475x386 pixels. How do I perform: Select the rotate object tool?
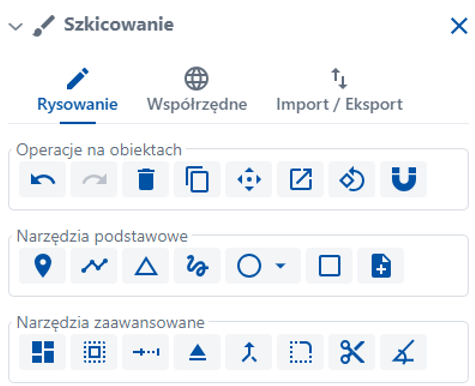click(352, 179)
